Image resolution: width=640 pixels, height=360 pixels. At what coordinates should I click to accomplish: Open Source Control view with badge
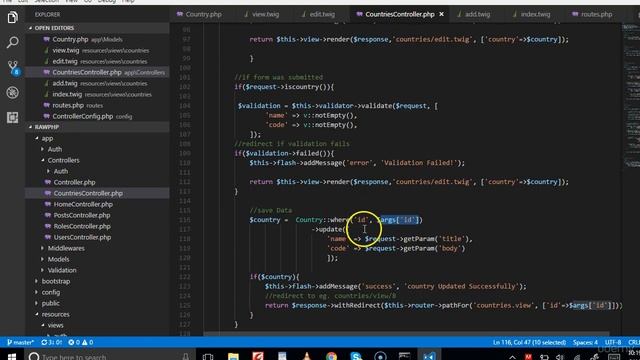(13, 68)
